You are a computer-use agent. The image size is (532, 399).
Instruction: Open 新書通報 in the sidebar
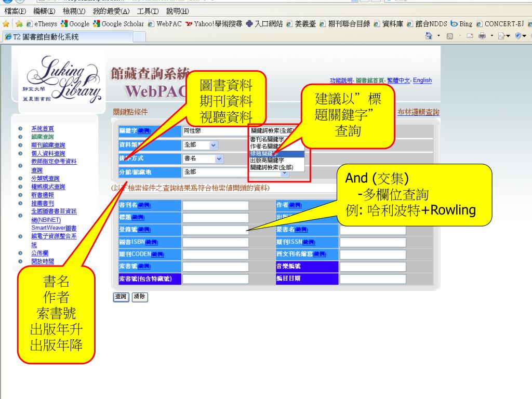[43, 195]
